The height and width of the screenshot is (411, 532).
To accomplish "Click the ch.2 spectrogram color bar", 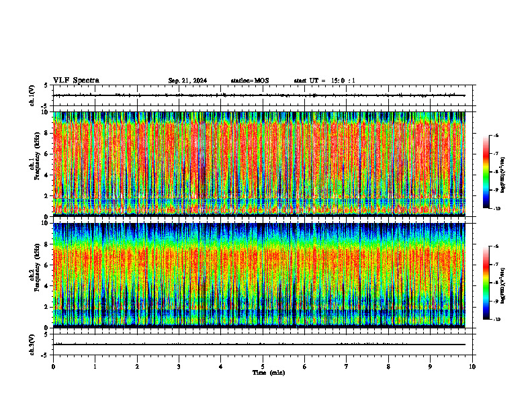I will 486,283.
